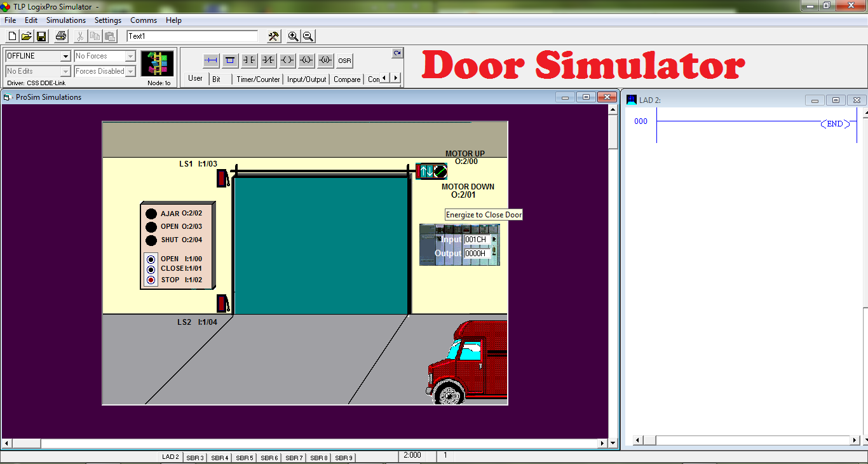Select the output unlatch (OTU) instruction

(x=325, y=60)
